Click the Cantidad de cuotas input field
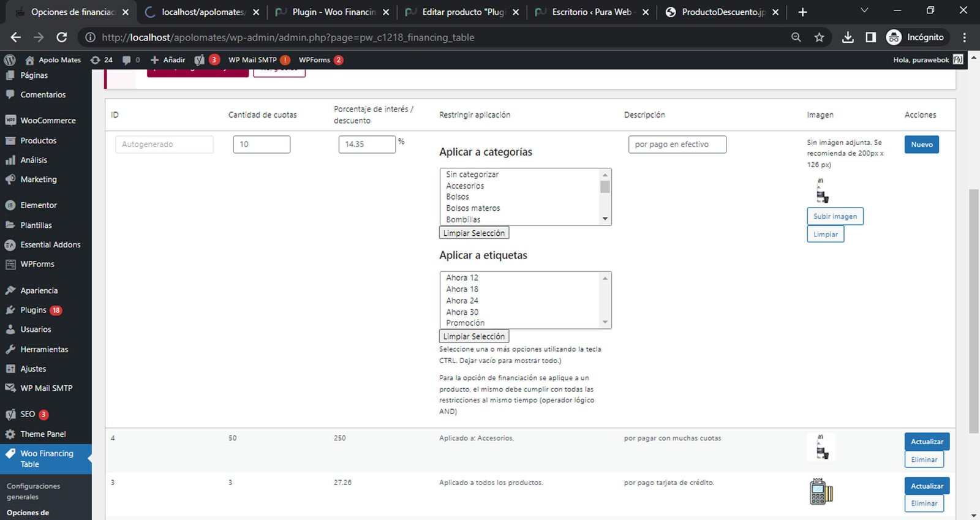This screenshot has width=980, height=520. (x=262, y=145)
